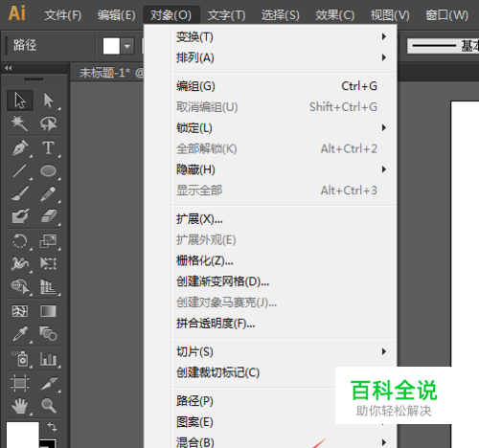Select the Column Graph tool
Screen dimensions: 479x448
point(49,358)
